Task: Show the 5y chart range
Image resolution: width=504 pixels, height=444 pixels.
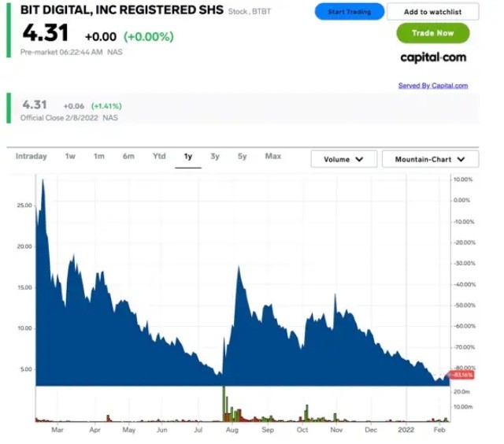Action: [243, 157]
